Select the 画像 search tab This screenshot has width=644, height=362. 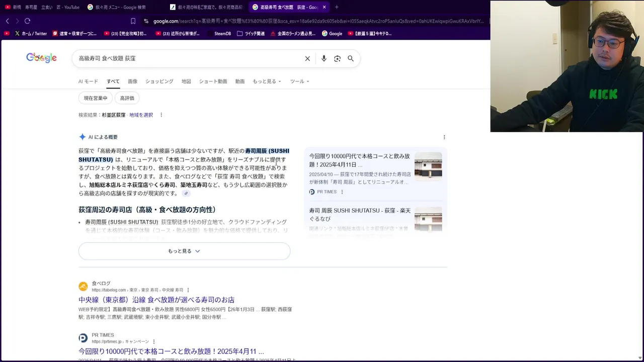click(x=132, y=81)
